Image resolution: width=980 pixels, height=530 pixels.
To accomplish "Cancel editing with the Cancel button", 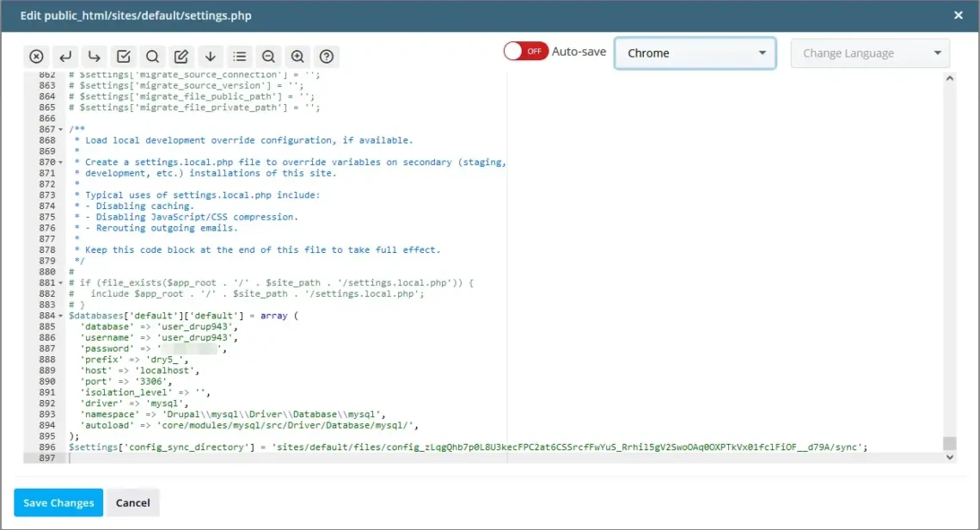I will pyautogui.click(x=132, y=502).
